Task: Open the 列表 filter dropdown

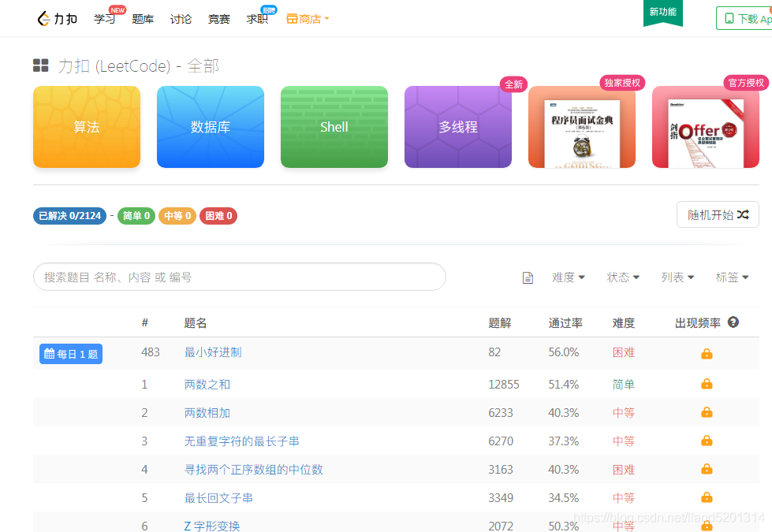Action: [677, 277]
